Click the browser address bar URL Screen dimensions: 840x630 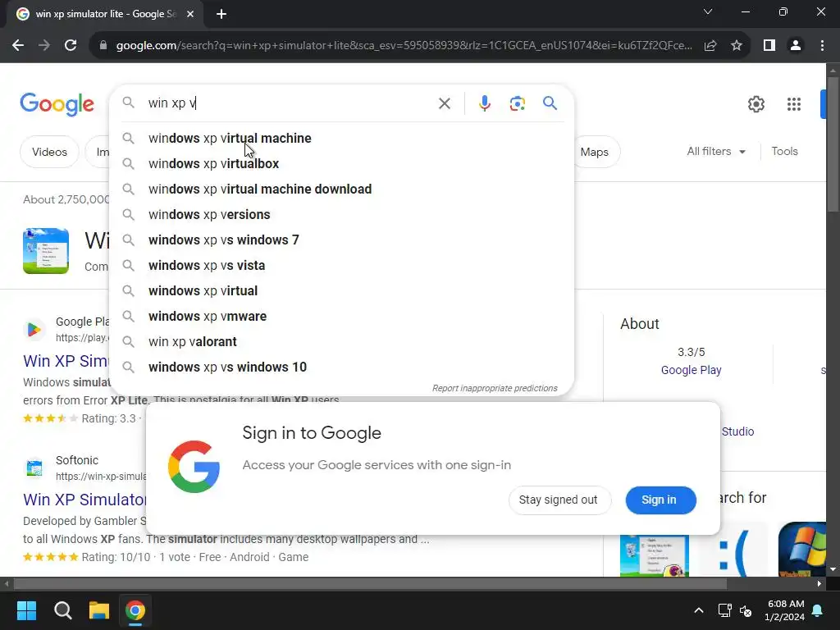(x=404, y=46)
